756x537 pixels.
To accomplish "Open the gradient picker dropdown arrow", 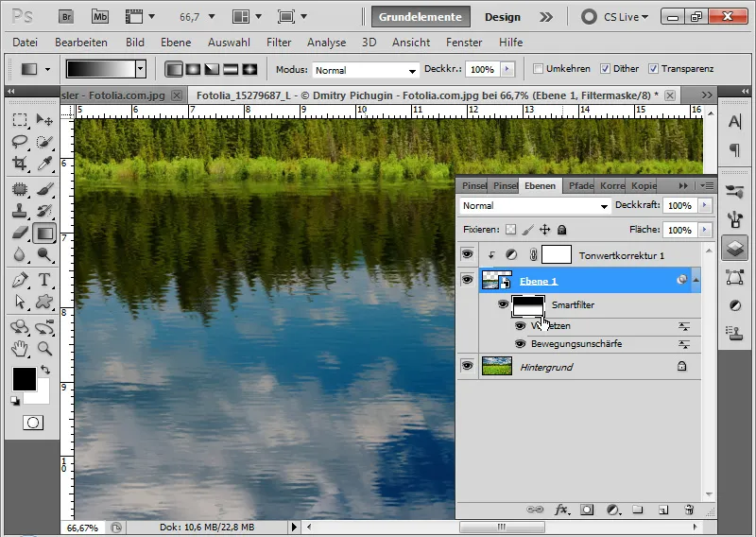I will point(140,69).
